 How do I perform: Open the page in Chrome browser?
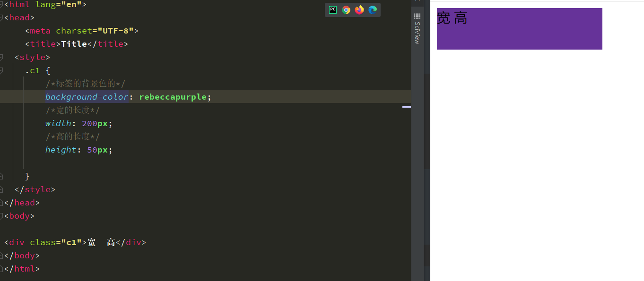coord(346,10)
